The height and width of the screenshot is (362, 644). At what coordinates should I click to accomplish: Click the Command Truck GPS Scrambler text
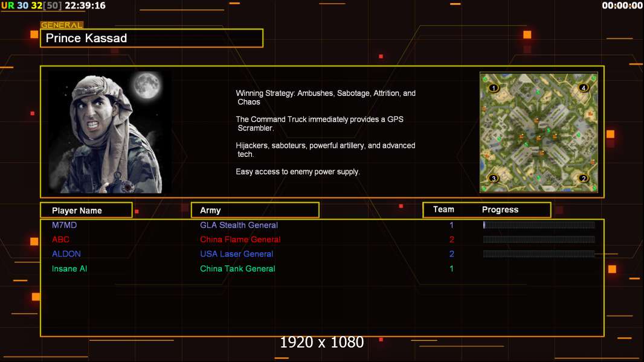click(x=320, y=124)
